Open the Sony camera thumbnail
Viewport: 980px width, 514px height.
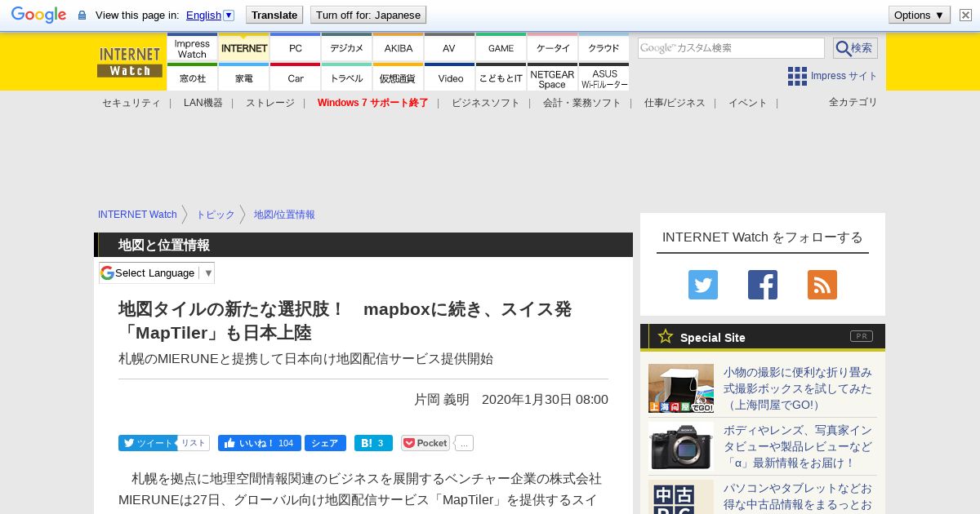pyautogui.click(x=681, y=446)
